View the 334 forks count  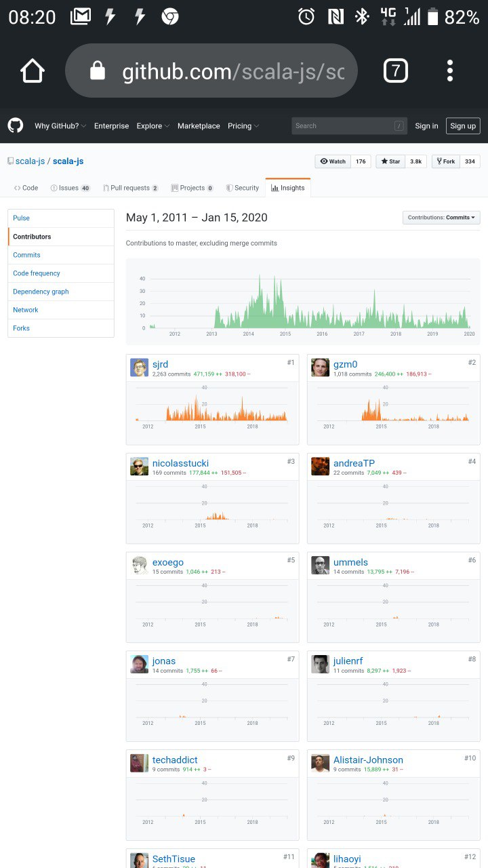(x=470, y=161)
